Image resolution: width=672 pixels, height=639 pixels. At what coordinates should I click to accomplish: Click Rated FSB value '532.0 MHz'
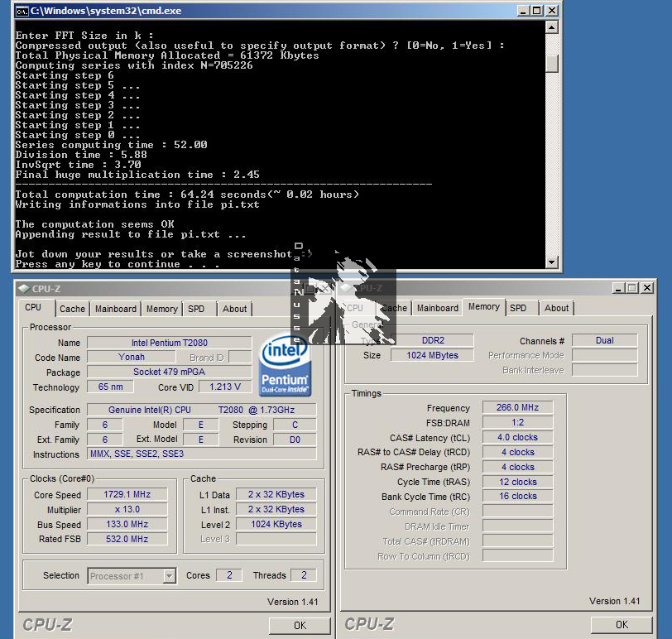click(127, 539)
